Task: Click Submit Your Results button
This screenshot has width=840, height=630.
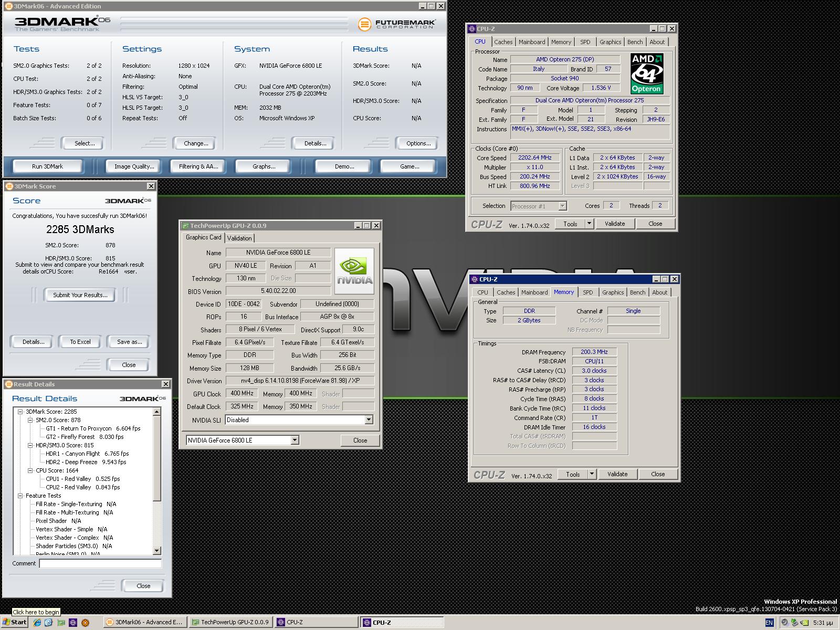Action: pyautogui.click(x=80, y=295)
